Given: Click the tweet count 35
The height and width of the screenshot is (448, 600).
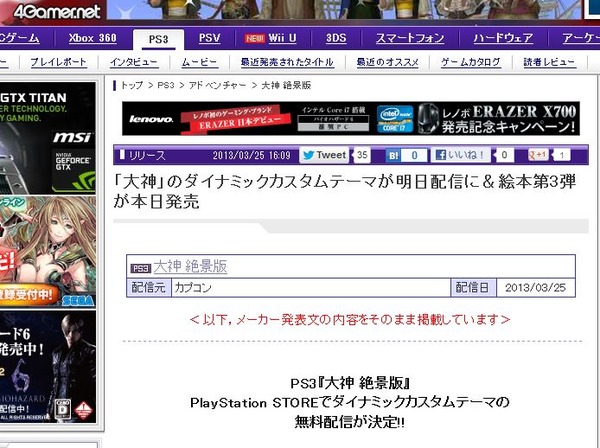Looking at the screenshot, I should click(x=362, y=155).
